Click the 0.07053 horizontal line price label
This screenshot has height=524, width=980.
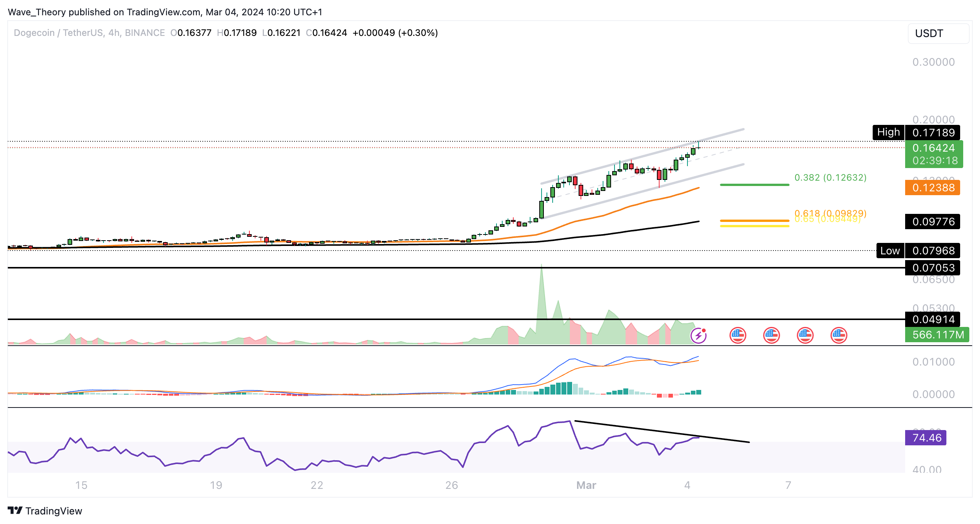coord(932,268)
